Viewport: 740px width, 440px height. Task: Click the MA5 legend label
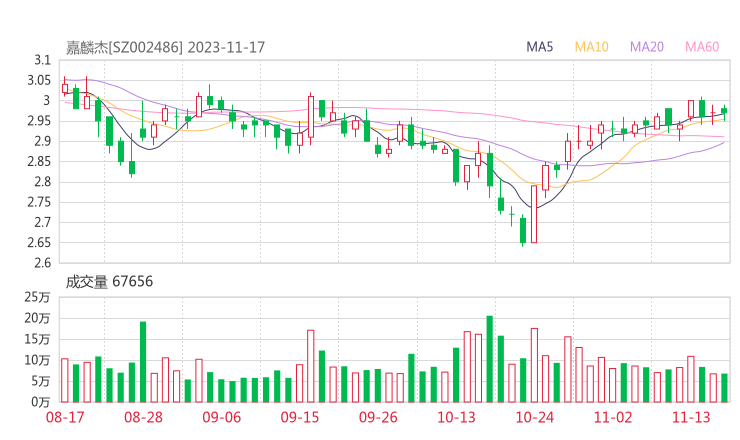click(539, 47)
